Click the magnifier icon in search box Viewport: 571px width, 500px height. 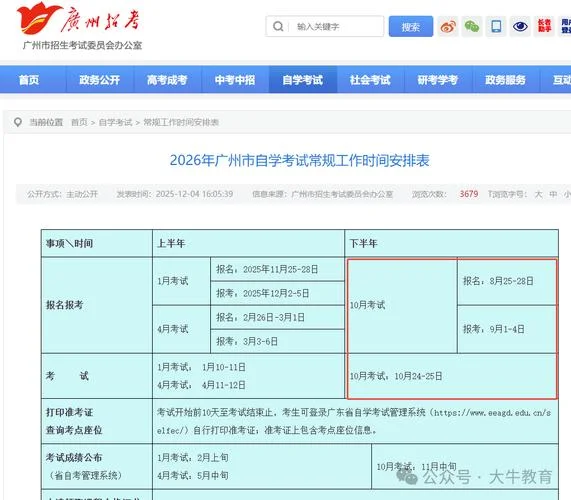(278, 26)
